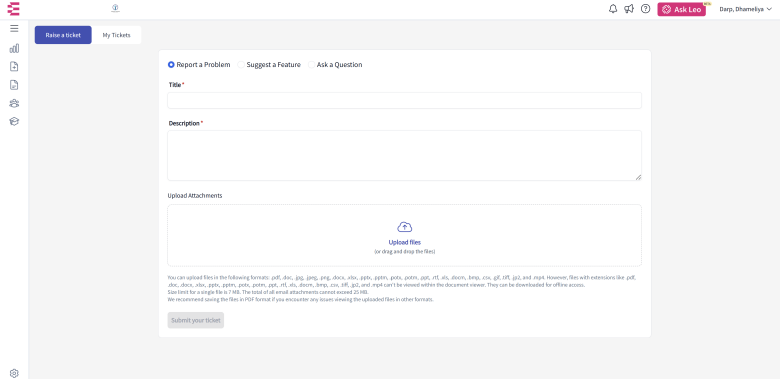Select the Report a Problem radio button

171,65
